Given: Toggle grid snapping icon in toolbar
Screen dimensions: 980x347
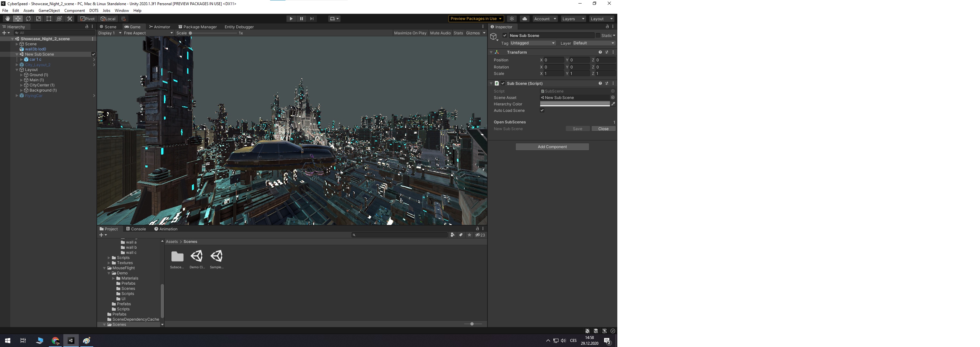Looking at the screenshot, I should coord(123,19).
